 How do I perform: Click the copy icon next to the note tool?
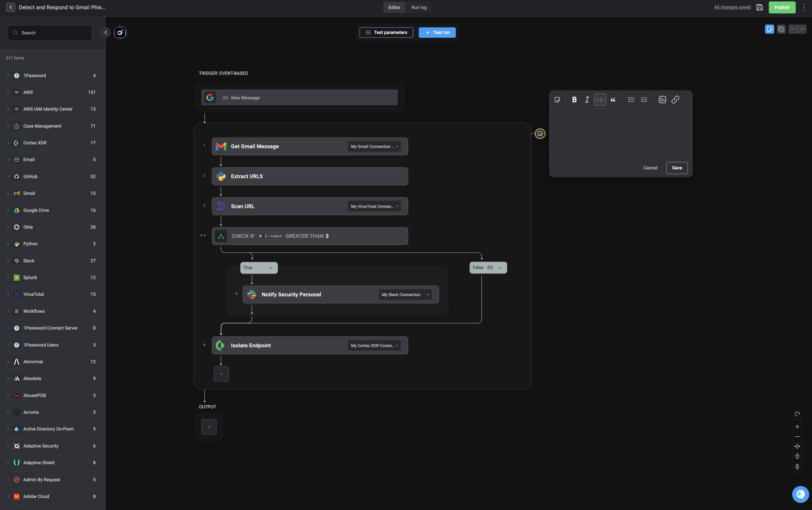coord(781,29)
